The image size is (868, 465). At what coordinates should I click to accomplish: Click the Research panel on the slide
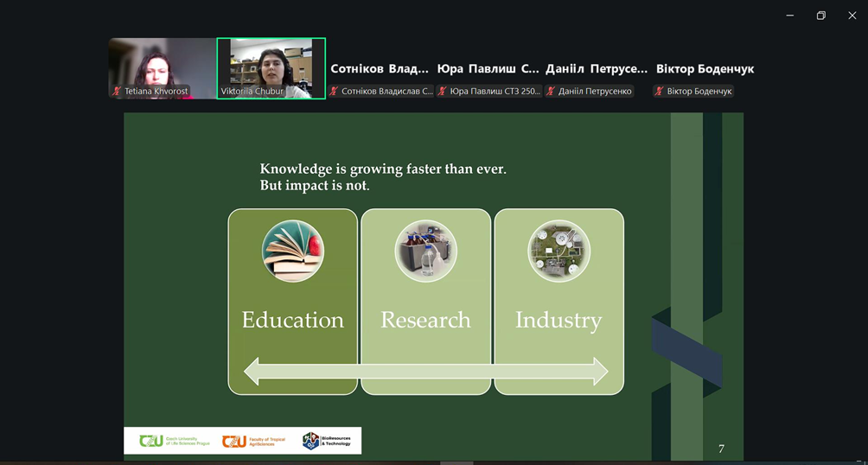coord(426,320)
